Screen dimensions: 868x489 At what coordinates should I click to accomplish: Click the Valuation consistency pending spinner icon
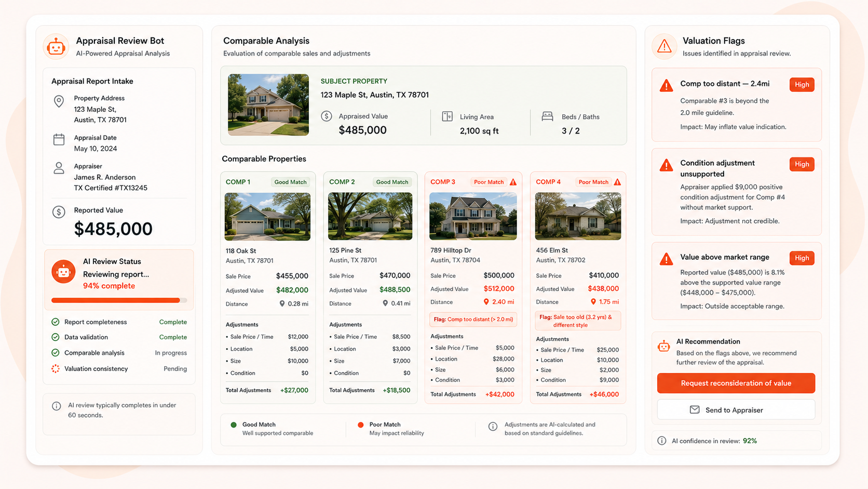click(55, 369)
